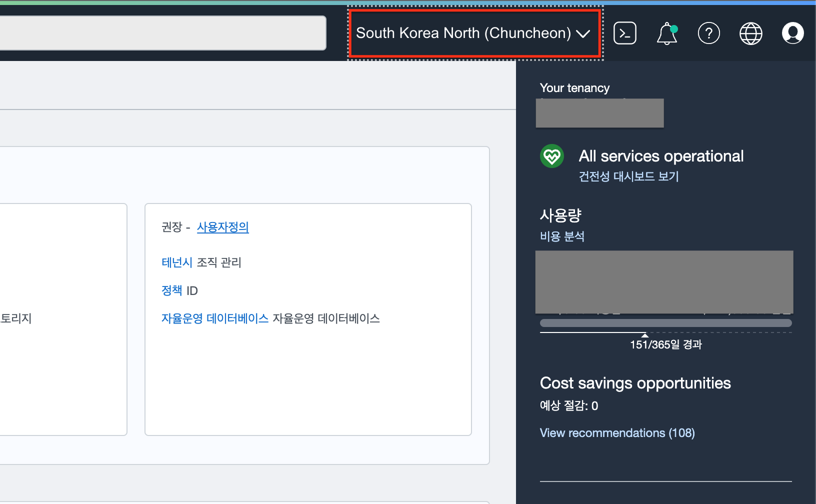Click the Your tenancy label
The width and height of the screenshot is (816, 504).
coord(574,88)
